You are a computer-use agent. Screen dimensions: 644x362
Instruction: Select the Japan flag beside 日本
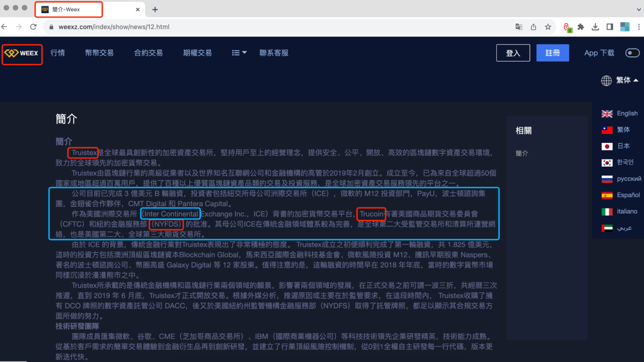click(x=607, y=146)
